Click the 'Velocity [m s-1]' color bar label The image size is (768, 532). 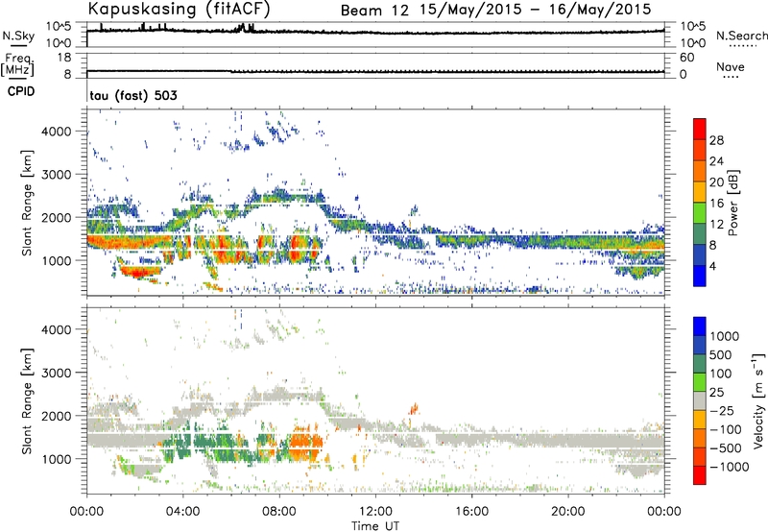tap(758, 400)
